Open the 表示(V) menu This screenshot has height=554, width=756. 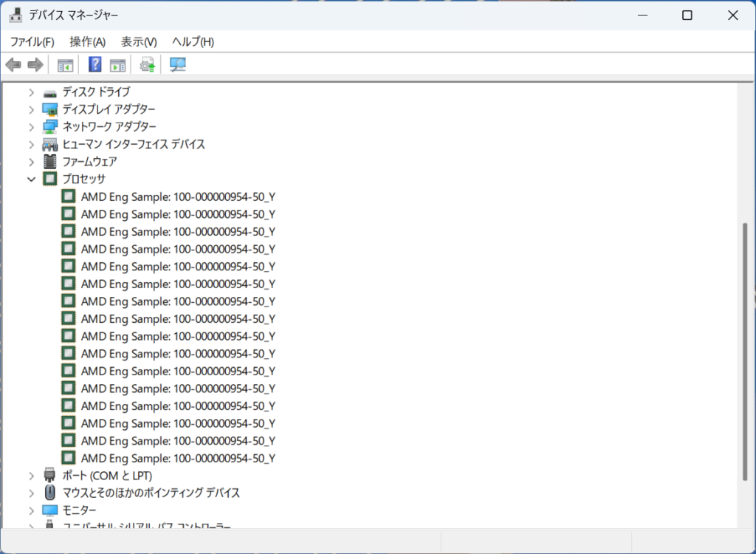click(139, 42)
